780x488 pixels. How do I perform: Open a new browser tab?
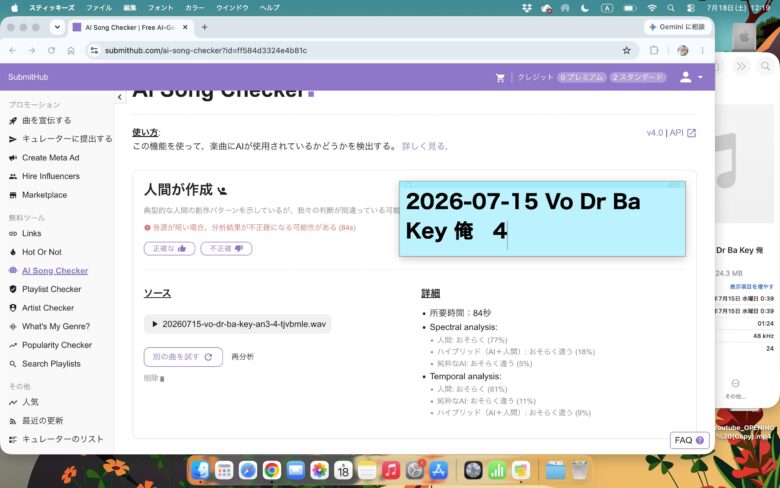(204, 27)
